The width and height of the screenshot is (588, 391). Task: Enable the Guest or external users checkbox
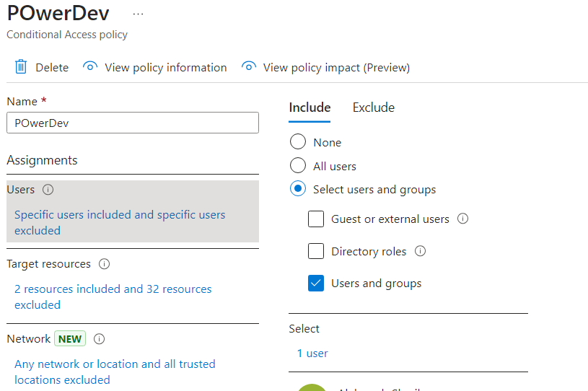(x=316, y=219)
